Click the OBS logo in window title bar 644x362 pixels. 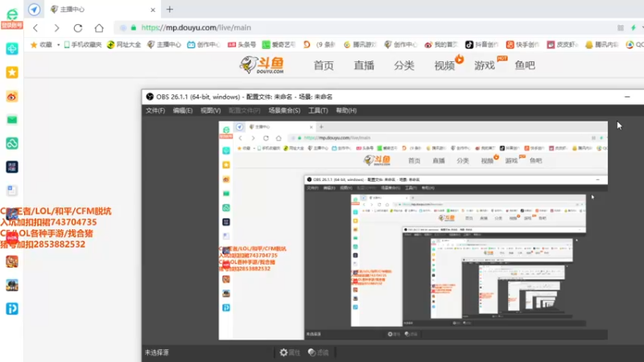coord(150,97)
